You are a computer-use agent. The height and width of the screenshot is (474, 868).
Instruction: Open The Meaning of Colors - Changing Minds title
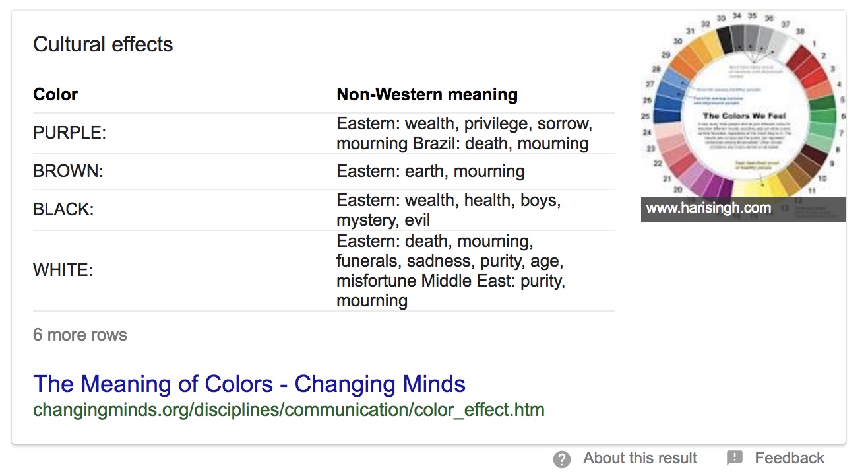pos(249,384)
